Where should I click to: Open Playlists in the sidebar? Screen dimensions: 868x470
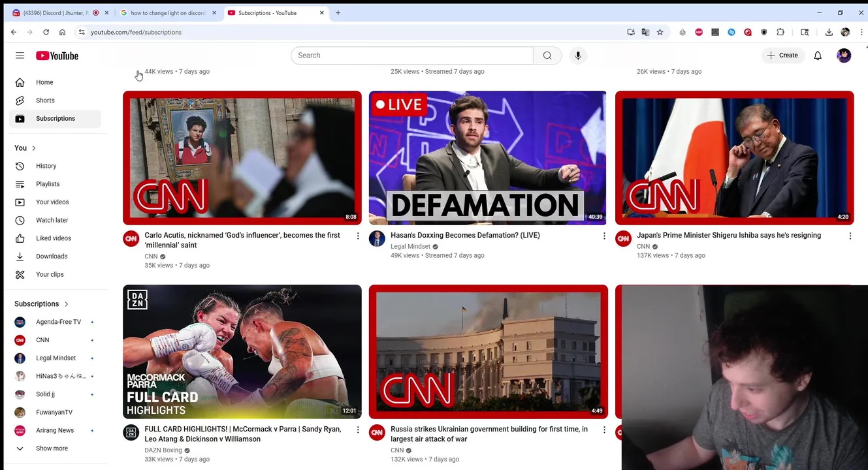[56, 184]
